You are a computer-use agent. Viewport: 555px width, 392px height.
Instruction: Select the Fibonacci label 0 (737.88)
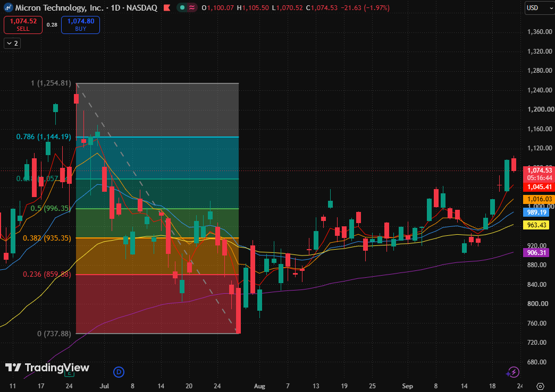pyautogui.click(x=54, y=334)
